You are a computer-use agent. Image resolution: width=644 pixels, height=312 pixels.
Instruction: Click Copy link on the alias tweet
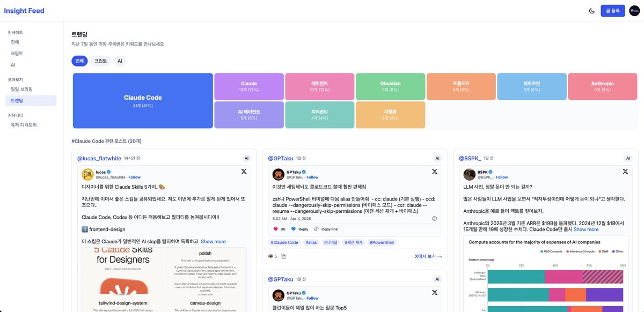click(x=325, y=229)
